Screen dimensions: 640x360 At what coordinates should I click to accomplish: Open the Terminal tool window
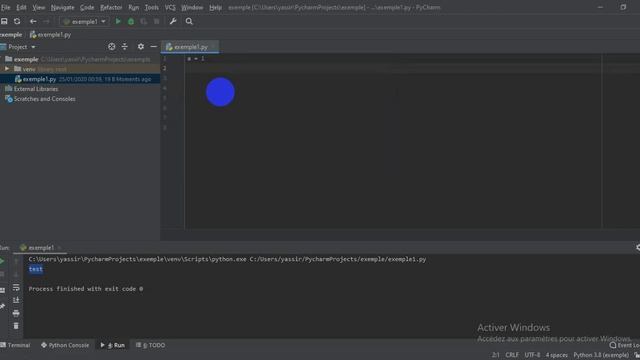coord(16,345)
